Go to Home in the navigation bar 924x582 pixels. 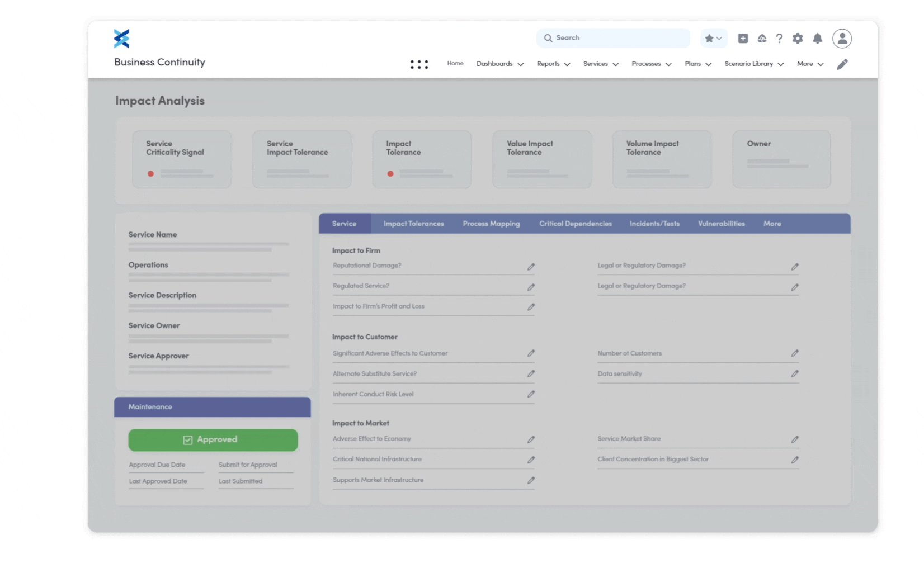pos(455,63)
